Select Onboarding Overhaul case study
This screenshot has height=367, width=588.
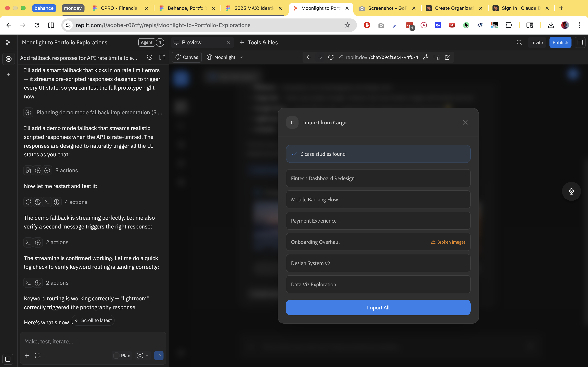(x=378, y=242)
